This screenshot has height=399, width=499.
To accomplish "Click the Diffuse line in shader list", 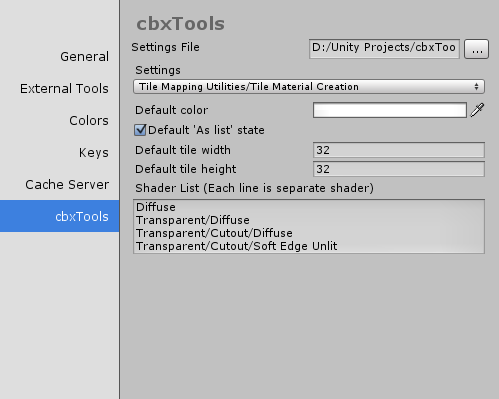I will coord(156,207).
